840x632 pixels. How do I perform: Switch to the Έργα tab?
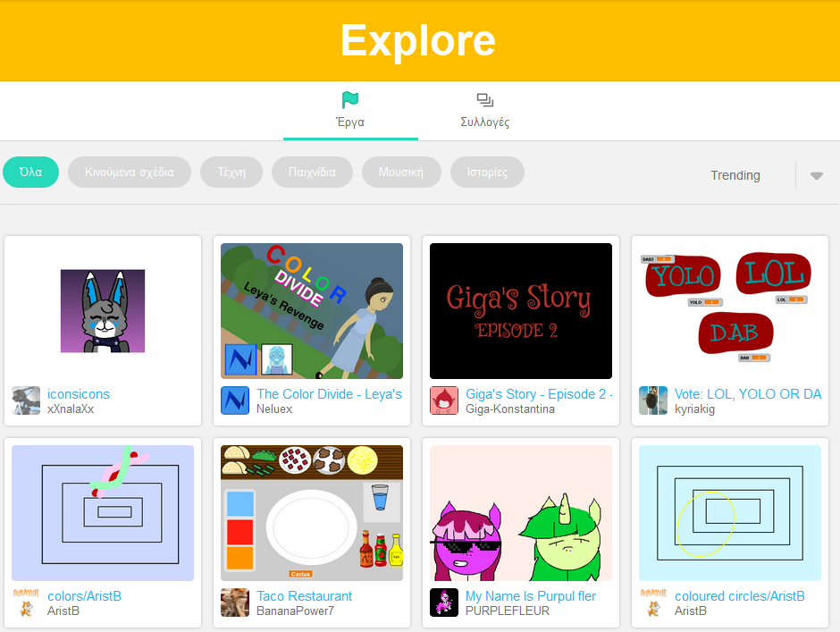coord(350,111)
